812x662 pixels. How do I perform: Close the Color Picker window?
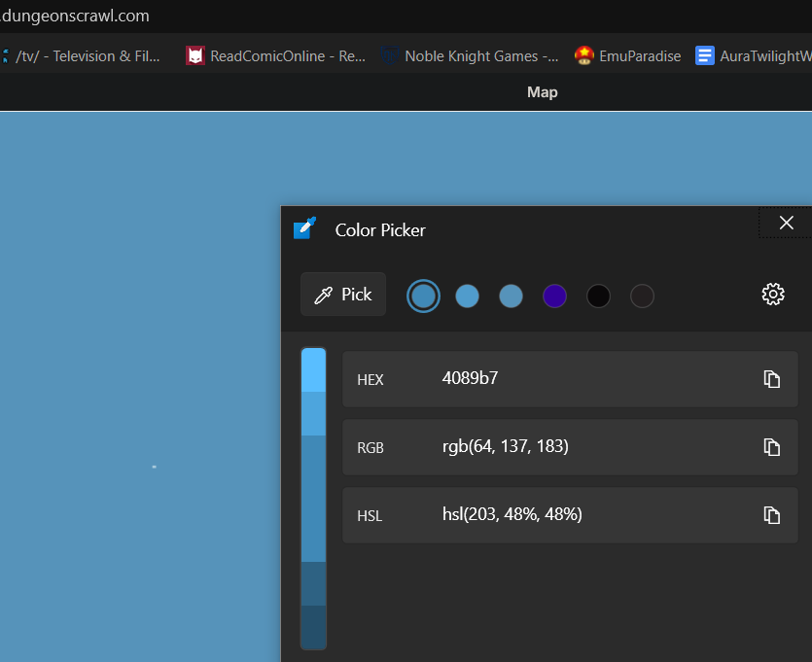point(786,223)
